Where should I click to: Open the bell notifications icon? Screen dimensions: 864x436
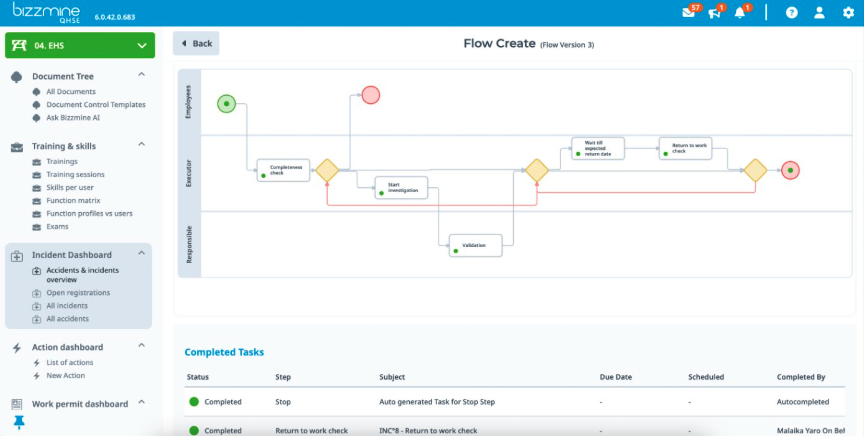[740, 13]
